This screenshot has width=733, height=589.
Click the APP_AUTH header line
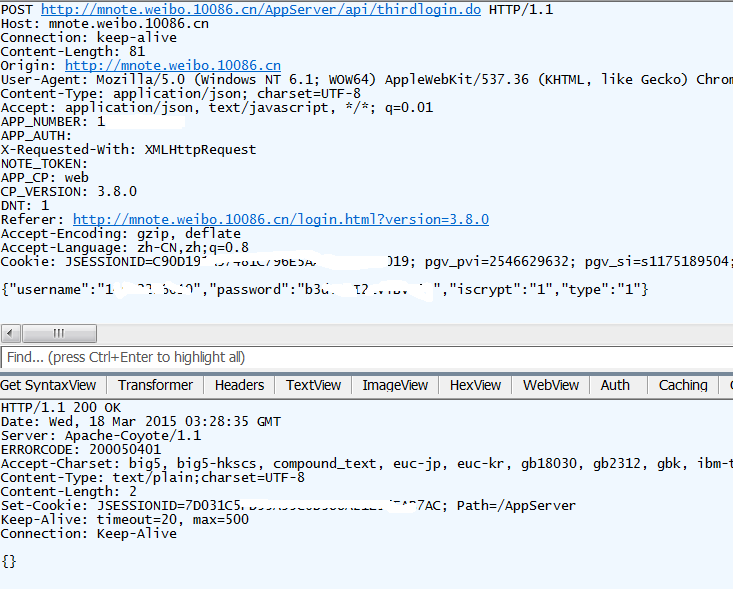36,136
